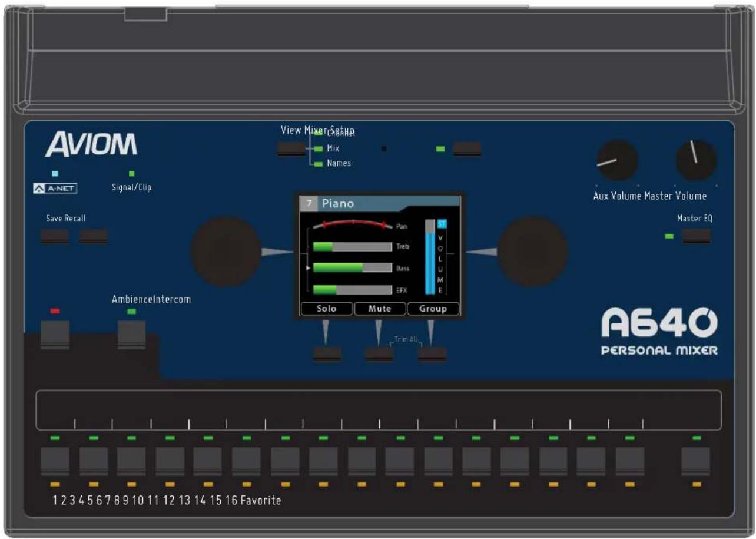Adjust the red Pan arc on display
Screen dimensions: 756x539
(x=353, y=224)
